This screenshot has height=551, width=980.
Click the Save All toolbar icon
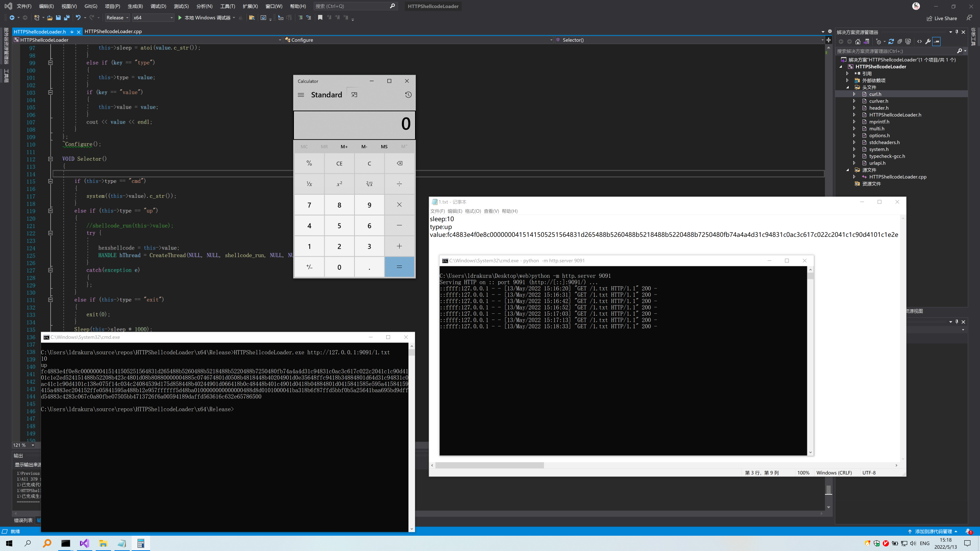tap(67, 18)
